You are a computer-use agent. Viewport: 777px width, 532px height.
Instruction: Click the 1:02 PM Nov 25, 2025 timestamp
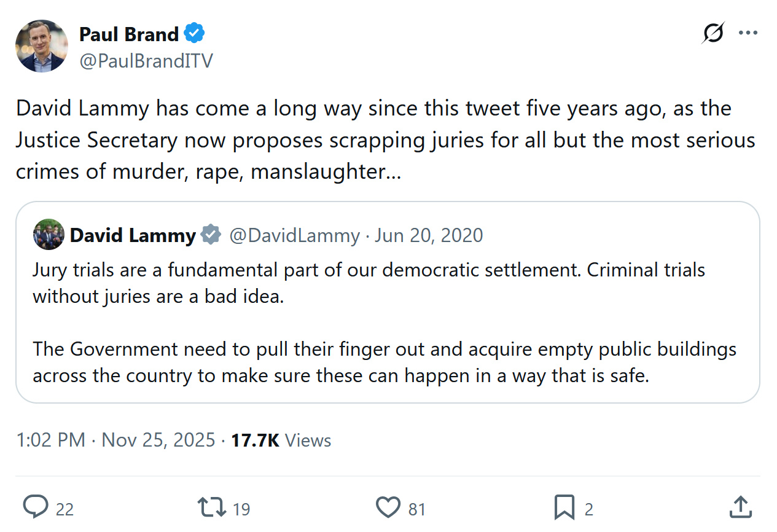[115, 440]
